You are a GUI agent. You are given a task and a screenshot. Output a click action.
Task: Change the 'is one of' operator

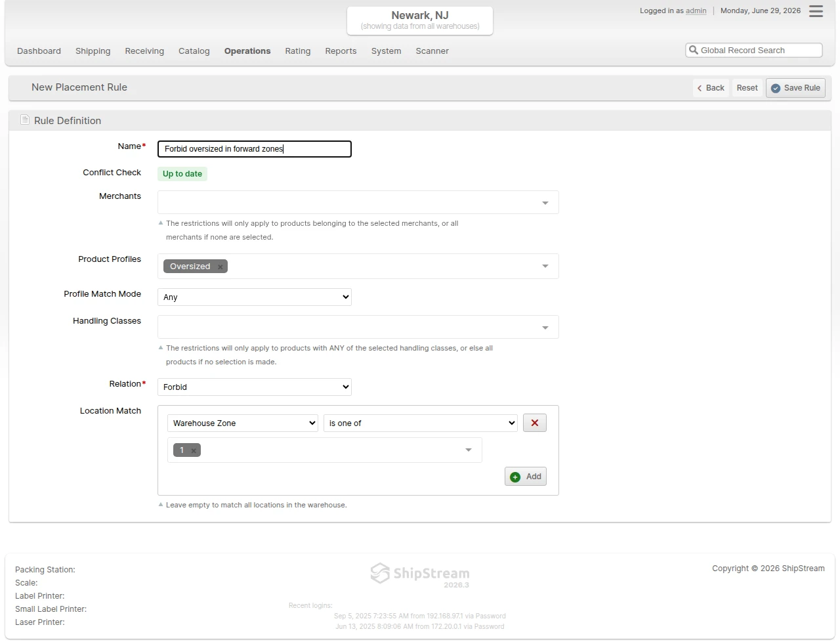pyautogui.click(x=421, y=423)
